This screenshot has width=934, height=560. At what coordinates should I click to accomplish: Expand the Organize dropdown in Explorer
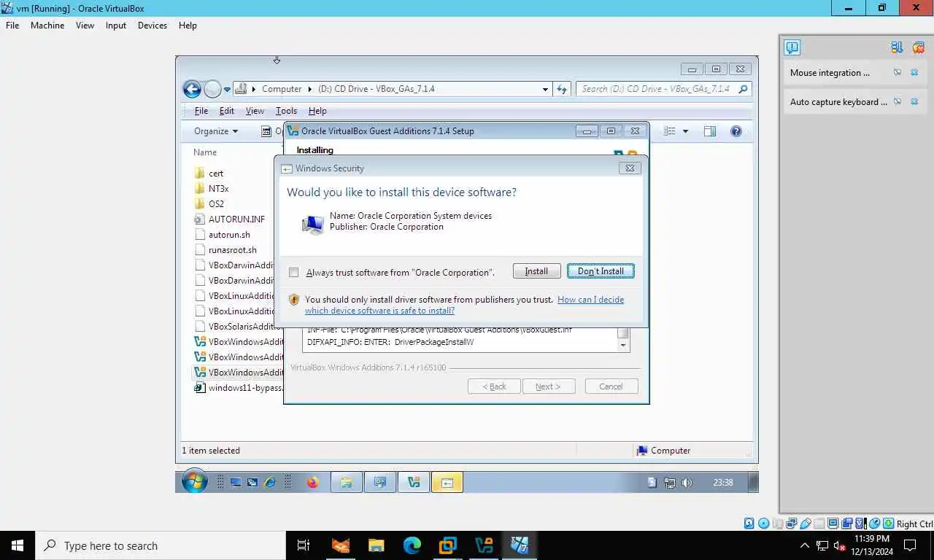coord(216,131)
